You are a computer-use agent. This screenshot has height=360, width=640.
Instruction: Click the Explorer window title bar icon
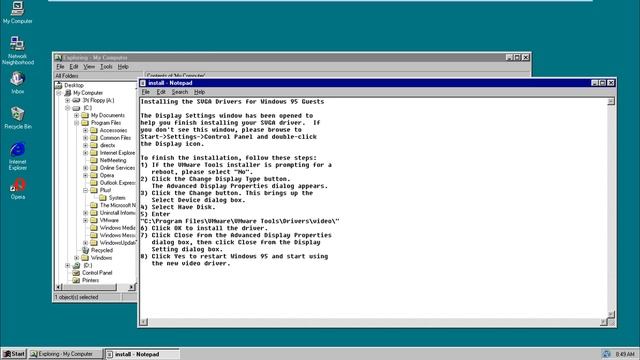[x=58, y=58]
